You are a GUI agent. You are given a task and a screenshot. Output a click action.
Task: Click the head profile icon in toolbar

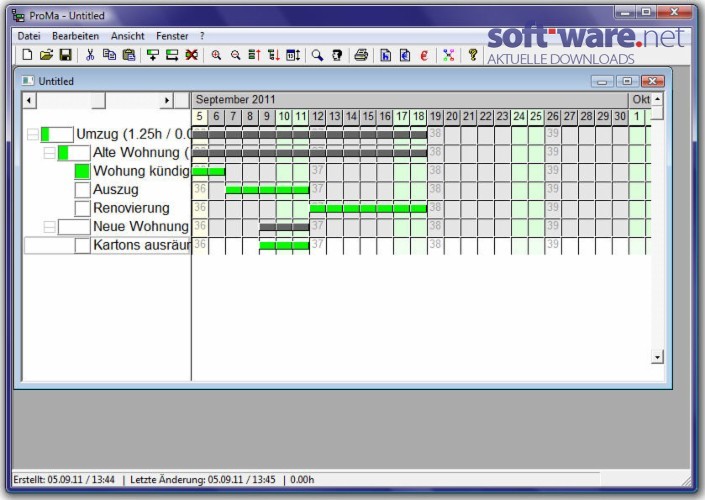coord(337,55)
